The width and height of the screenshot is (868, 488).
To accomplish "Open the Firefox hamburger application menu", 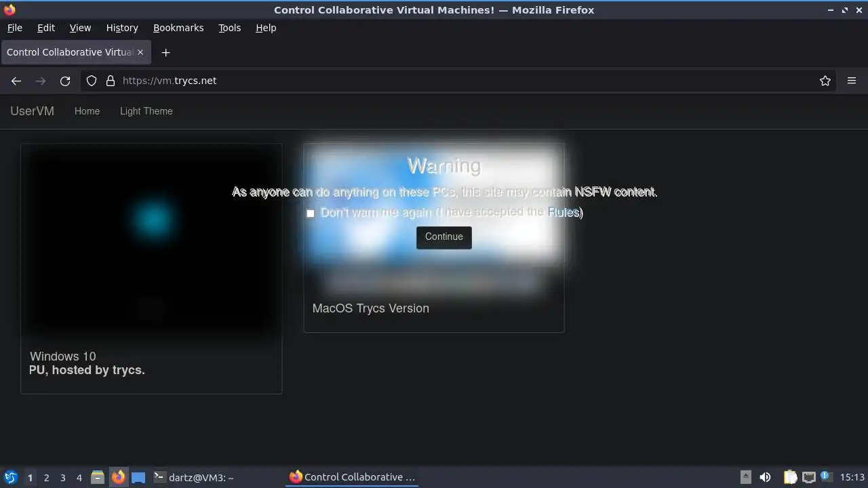I will coord(852,81).
